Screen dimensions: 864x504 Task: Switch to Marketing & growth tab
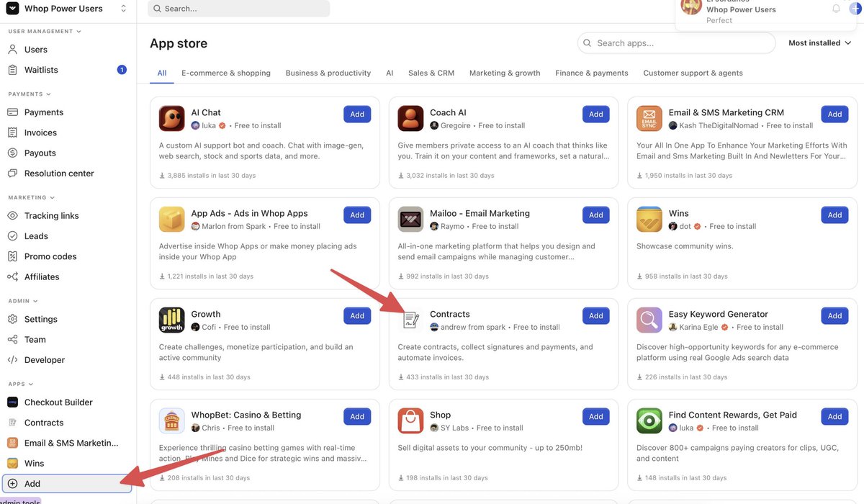click(x=505, y=73)
